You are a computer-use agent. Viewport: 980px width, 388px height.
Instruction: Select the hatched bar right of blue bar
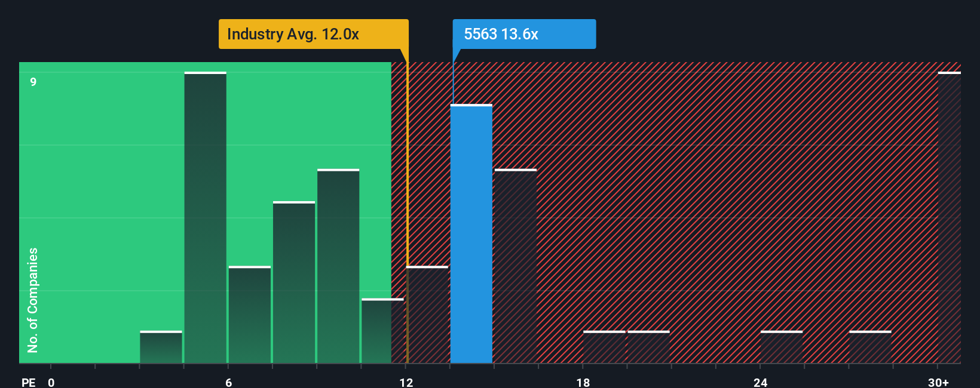tap(516, 266)
